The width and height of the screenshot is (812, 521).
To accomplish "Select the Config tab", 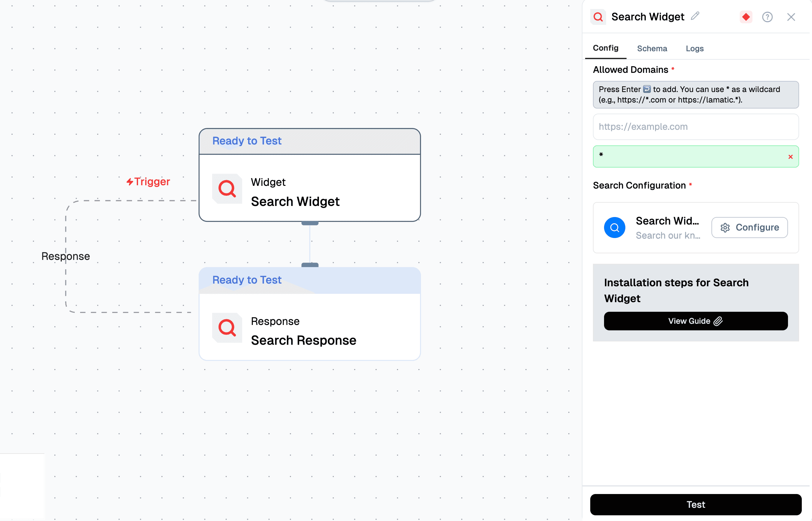I will [606, 48].
